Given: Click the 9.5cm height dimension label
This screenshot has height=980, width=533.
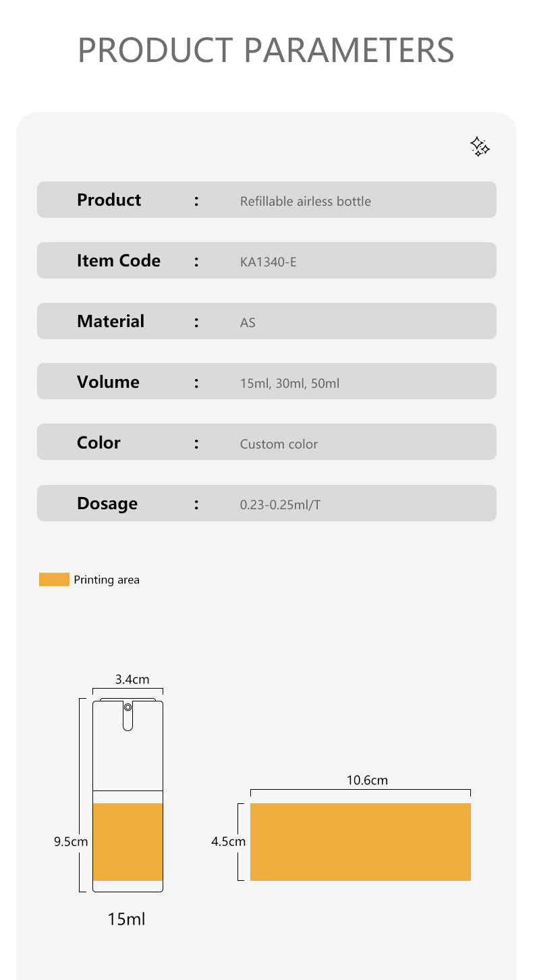Looking at the screenshot, I should (71, 842).
